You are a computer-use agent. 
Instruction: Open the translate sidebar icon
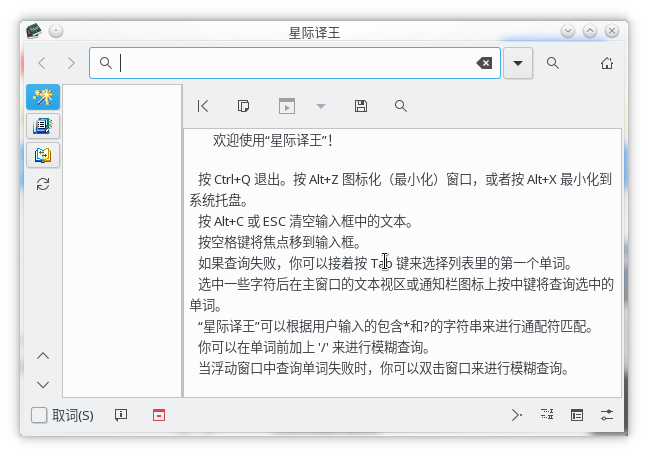tap(43, 155)
